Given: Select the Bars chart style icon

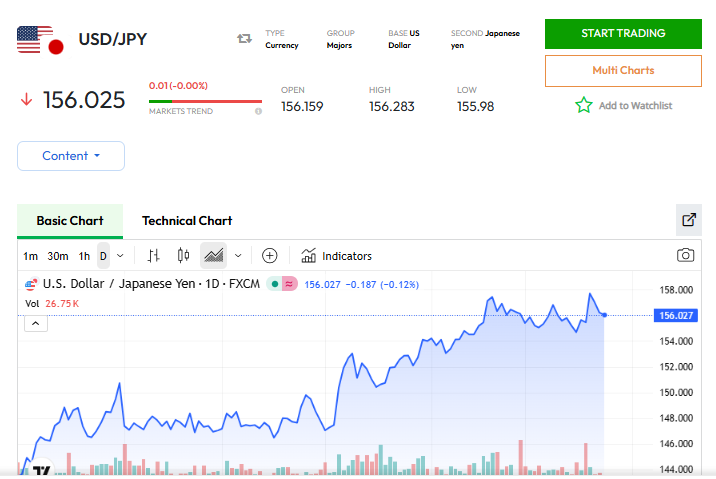Looking at the screenshot, I should [153, 255].
